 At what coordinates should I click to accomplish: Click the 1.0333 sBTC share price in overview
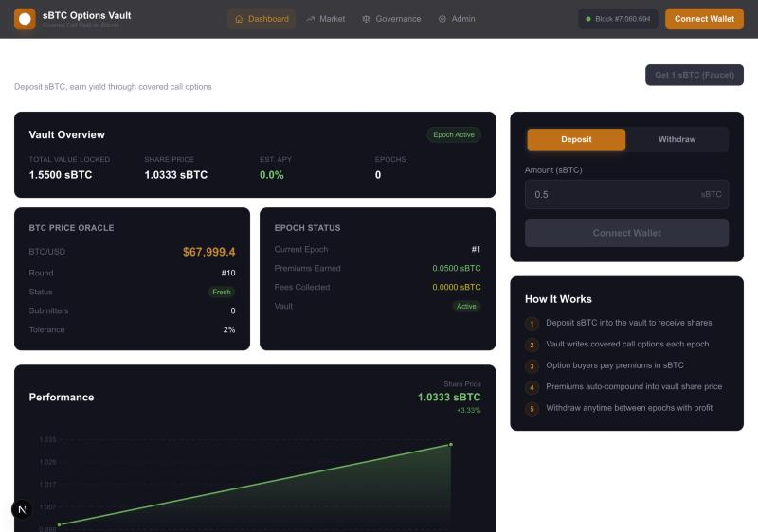point(175,175)
